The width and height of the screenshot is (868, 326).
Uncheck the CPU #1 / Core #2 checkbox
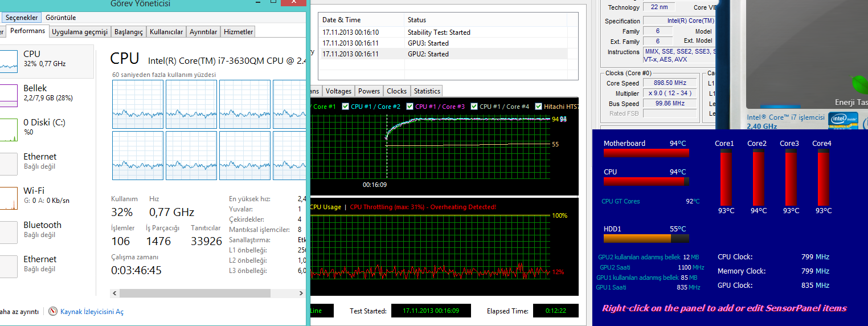(x=346, y=107)
